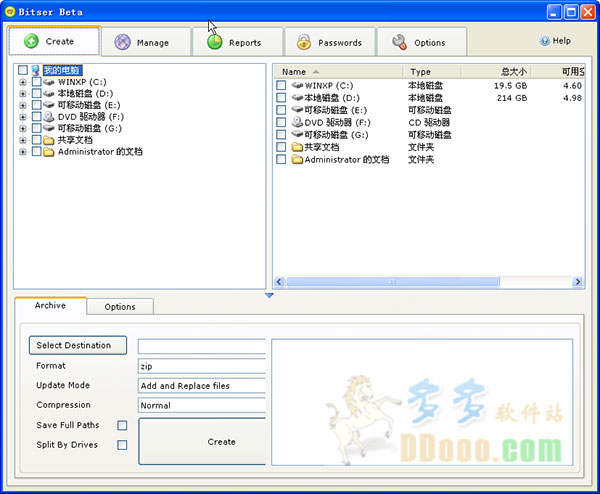Check WINXP (C:) checkbox in tree
Screen dimensions: 600x494
click(36, 82)
